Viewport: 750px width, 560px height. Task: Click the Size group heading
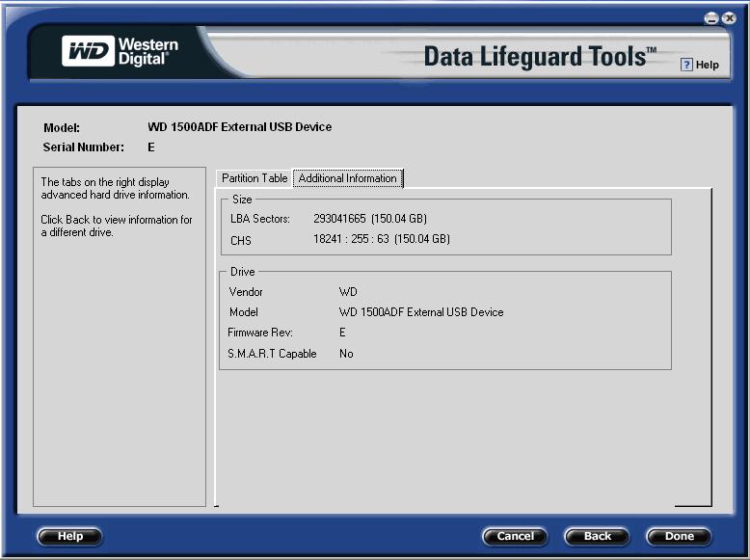pos(242,200)
